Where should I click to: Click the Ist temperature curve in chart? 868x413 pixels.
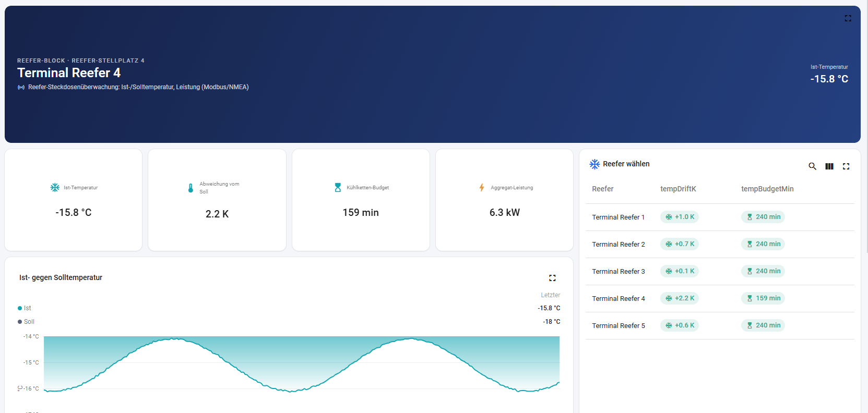[x=302, y=364]
